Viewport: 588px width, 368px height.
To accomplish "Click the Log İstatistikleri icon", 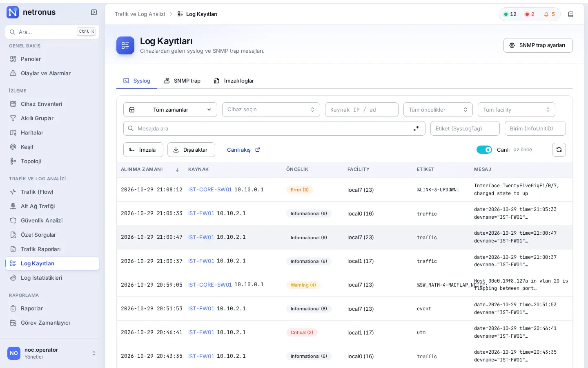I will [x=13, y=278].
